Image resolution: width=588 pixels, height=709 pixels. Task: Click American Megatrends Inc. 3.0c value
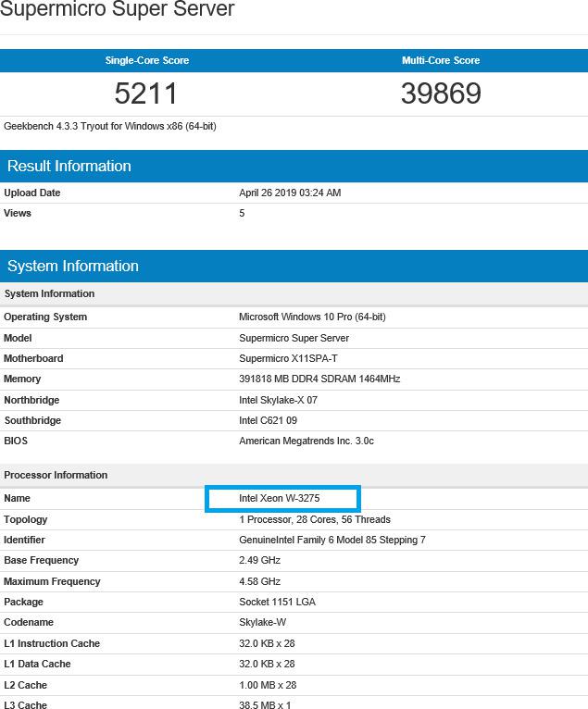(307, 441)
